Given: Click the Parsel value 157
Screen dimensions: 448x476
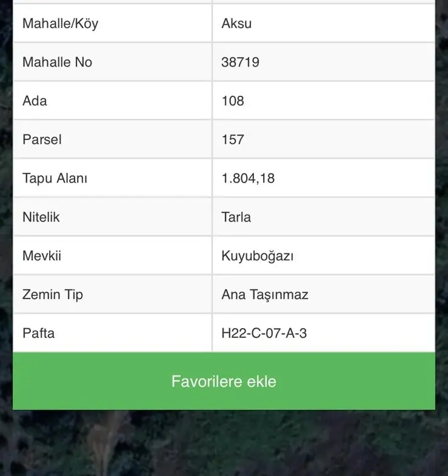Looking at the screenshot, I should 233,139.
